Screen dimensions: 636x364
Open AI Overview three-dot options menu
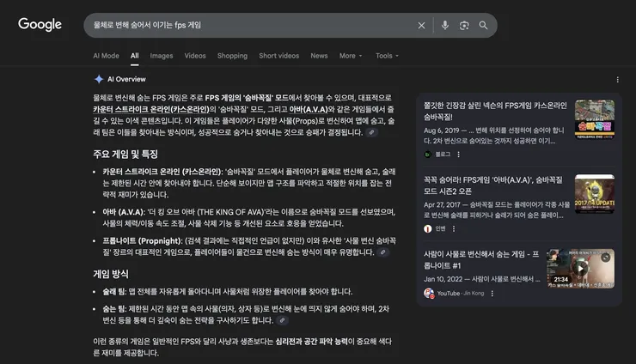[x=617, y=80]
